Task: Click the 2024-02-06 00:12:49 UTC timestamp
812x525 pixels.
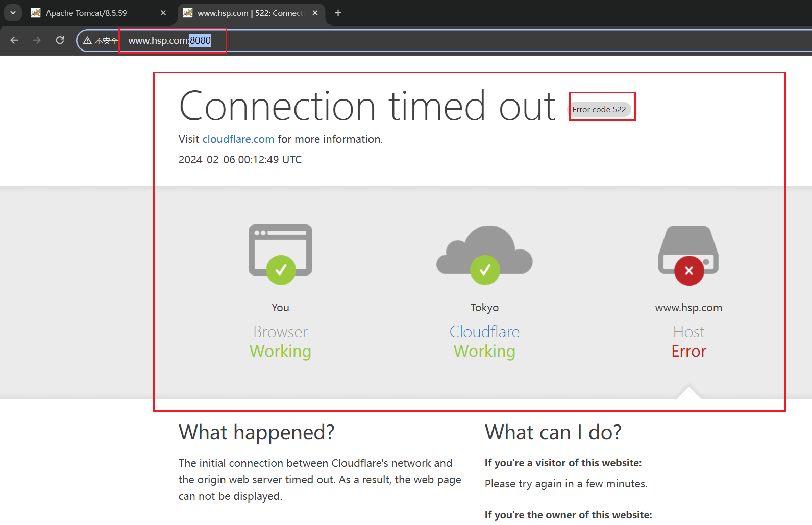Action: click(x=240, y=159)
